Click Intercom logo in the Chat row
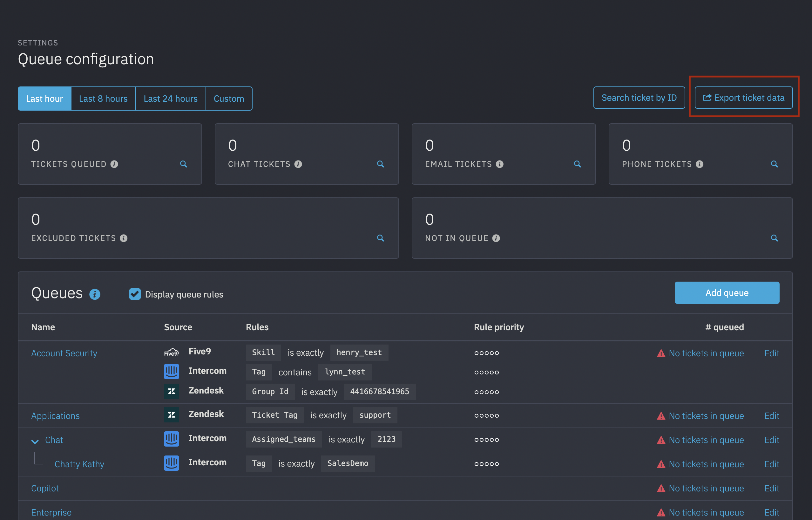 pos(172,439)
